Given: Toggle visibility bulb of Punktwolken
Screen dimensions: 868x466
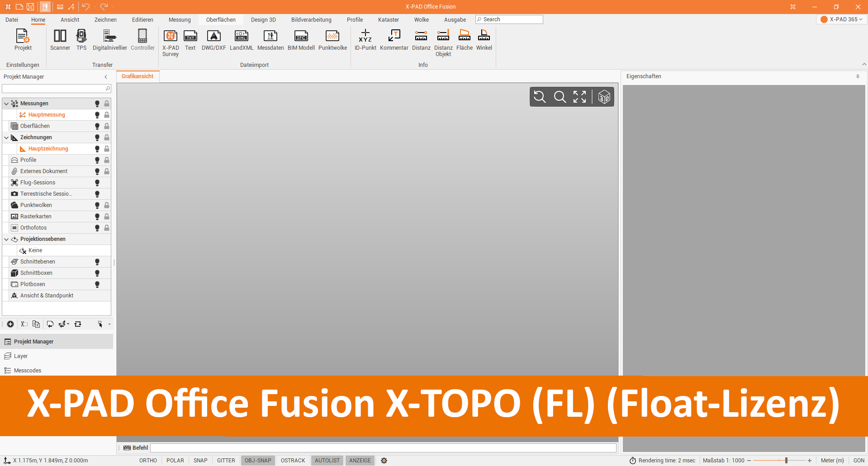Looking at the screenshot, I should click(x=97, y=205).
